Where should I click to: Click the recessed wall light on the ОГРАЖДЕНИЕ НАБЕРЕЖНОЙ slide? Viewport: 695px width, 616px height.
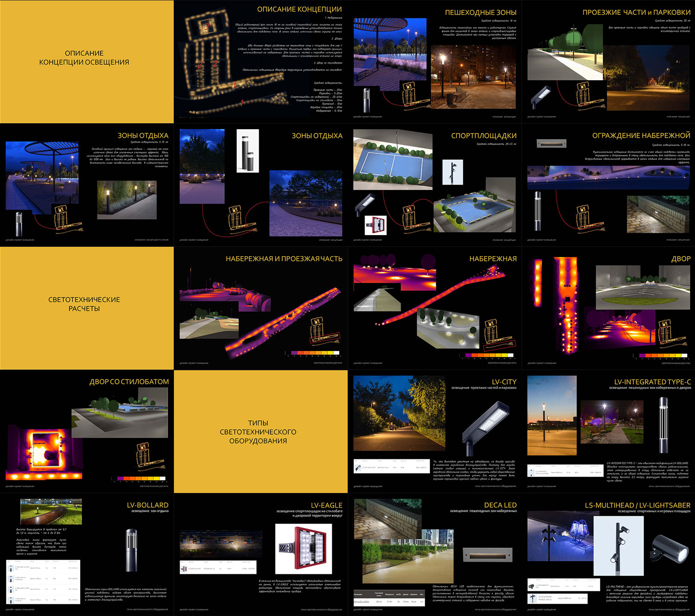[551, 144]
